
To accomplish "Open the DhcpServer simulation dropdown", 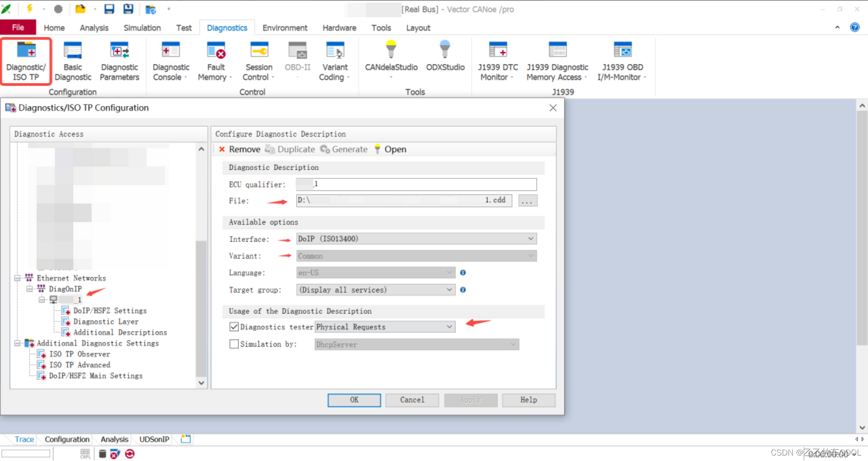I will coord(416,344).
